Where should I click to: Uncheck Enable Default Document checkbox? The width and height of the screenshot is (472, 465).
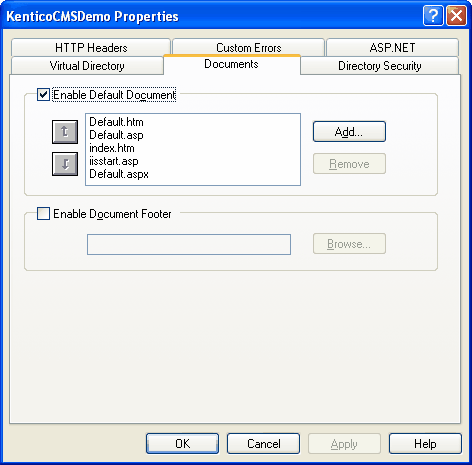[43, 95]
